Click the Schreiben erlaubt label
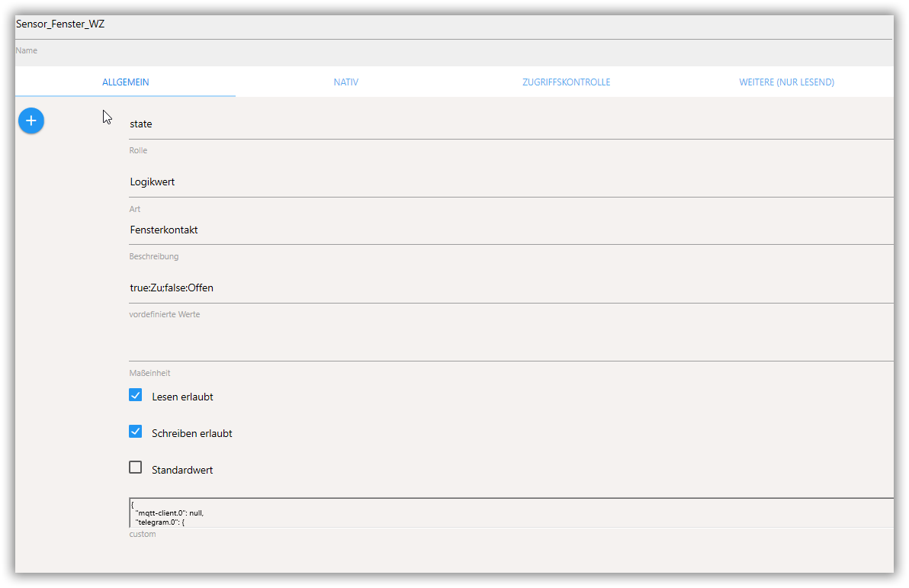 pyautogui.click(x=192, y=433)
